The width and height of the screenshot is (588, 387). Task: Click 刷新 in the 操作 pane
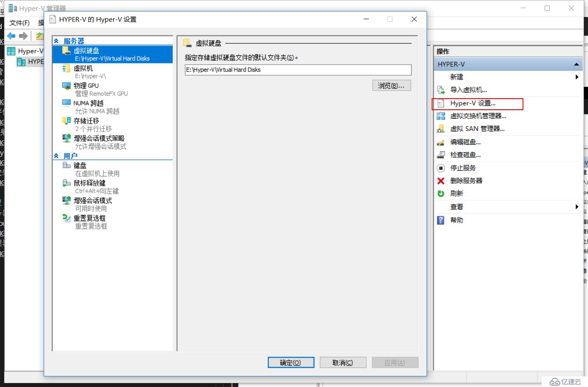point(456,193)
